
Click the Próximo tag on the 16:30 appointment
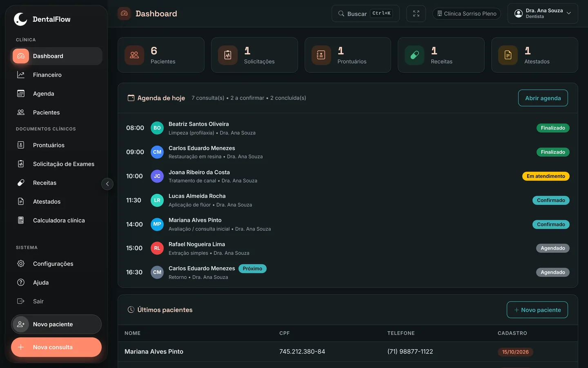pyautogui.click(x=252, y=269)
